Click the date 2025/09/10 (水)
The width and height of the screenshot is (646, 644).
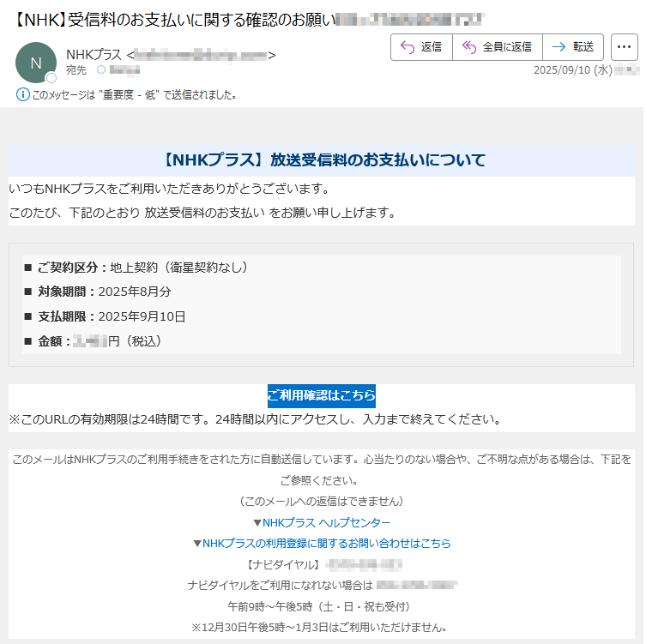(573, 70)
